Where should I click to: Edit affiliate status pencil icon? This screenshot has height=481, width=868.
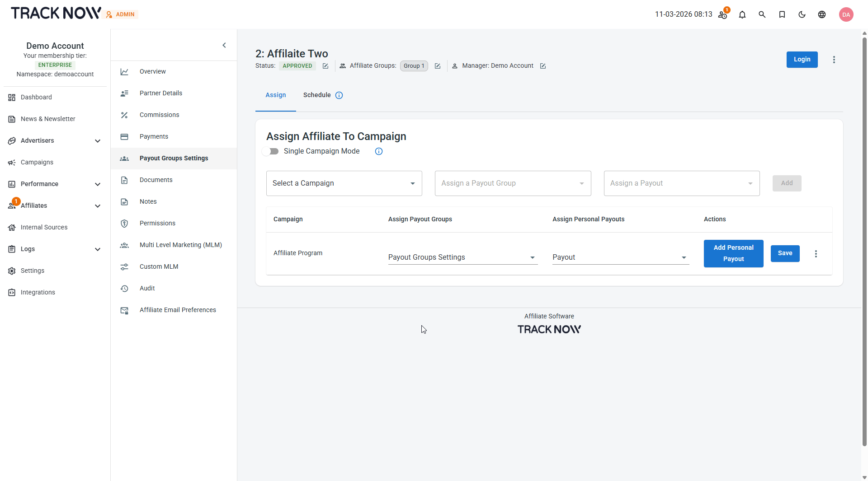point(325,66)
